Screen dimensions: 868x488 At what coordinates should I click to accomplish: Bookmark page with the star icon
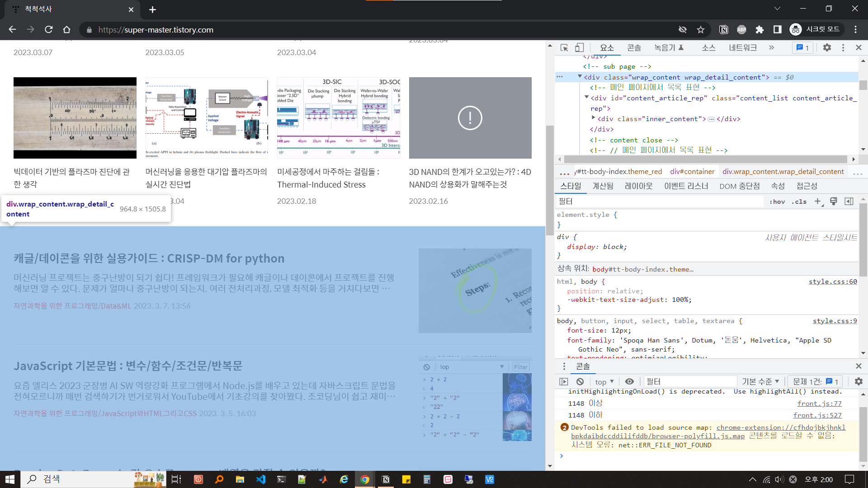click(701, 30)
